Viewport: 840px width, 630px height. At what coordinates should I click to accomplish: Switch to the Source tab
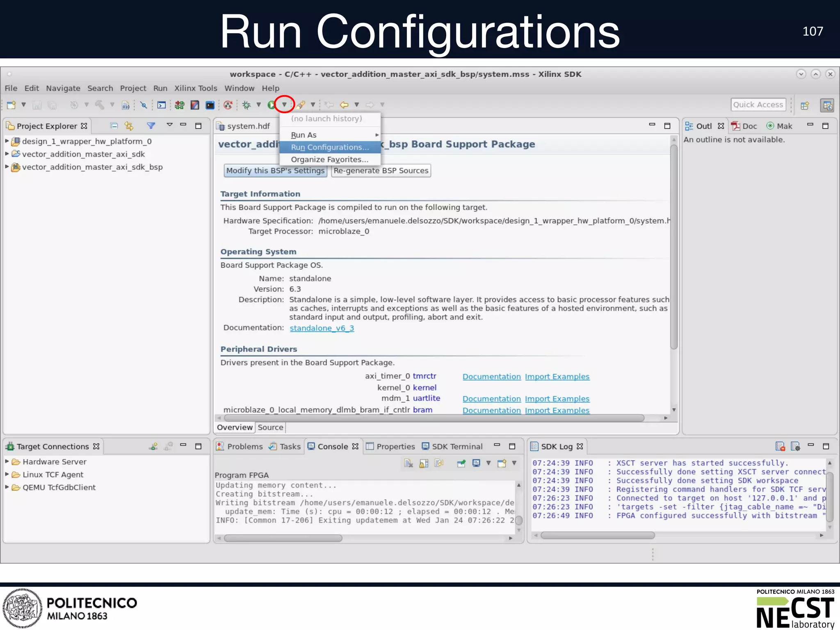tap(270, 427)
